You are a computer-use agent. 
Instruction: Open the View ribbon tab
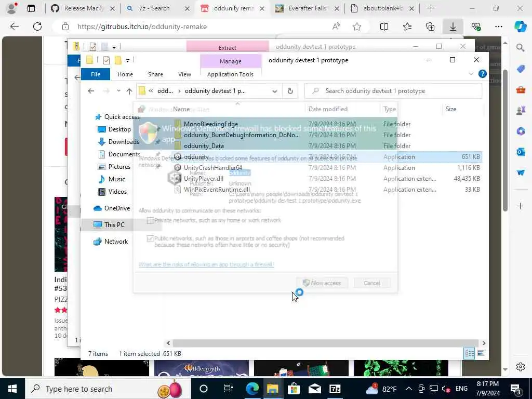tap(184, 74)
